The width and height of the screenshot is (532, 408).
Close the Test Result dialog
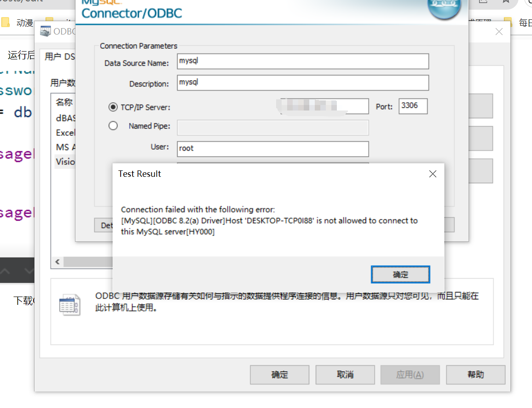click(x=433, y=174)
